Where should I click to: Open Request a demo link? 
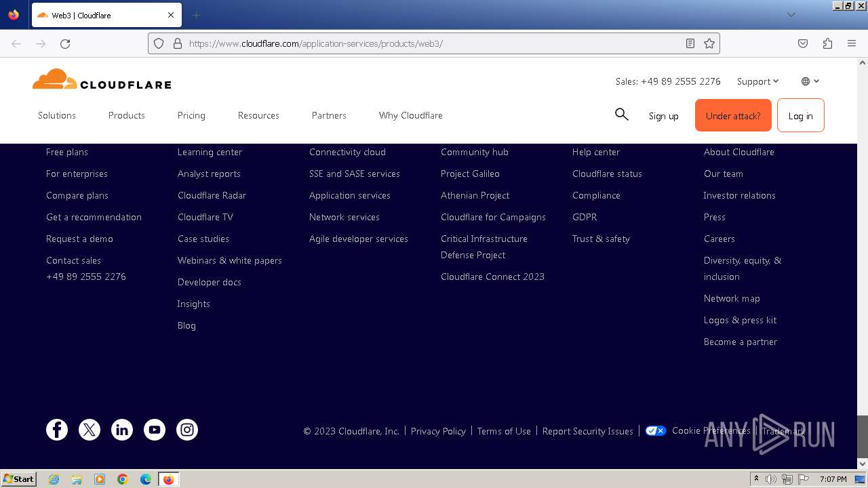coord(79,239)
